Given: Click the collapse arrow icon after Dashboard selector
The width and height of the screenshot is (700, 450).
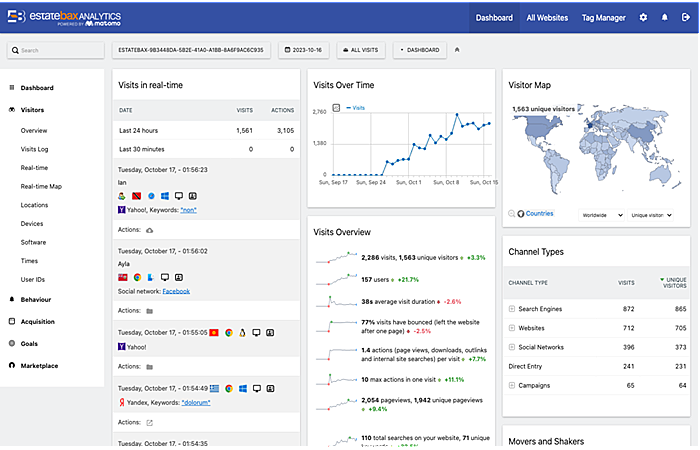Looking at the screenshot, I should click(457, 50).
